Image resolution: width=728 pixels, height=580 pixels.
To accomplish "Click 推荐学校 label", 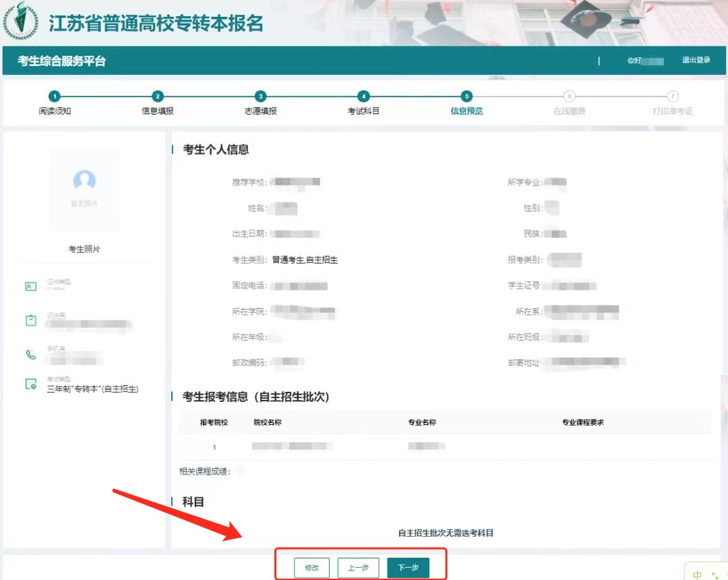I will click(x=249, y=182).
